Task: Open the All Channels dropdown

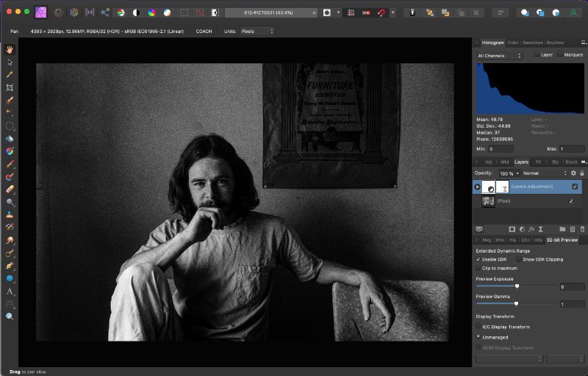Action: pos(499,55)
